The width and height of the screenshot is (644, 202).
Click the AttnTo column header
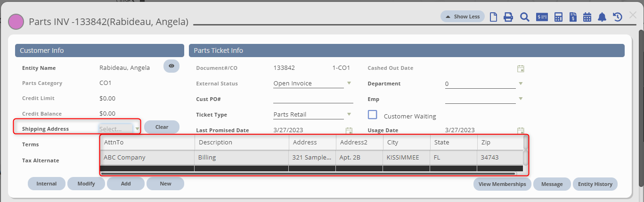(147, 142)
